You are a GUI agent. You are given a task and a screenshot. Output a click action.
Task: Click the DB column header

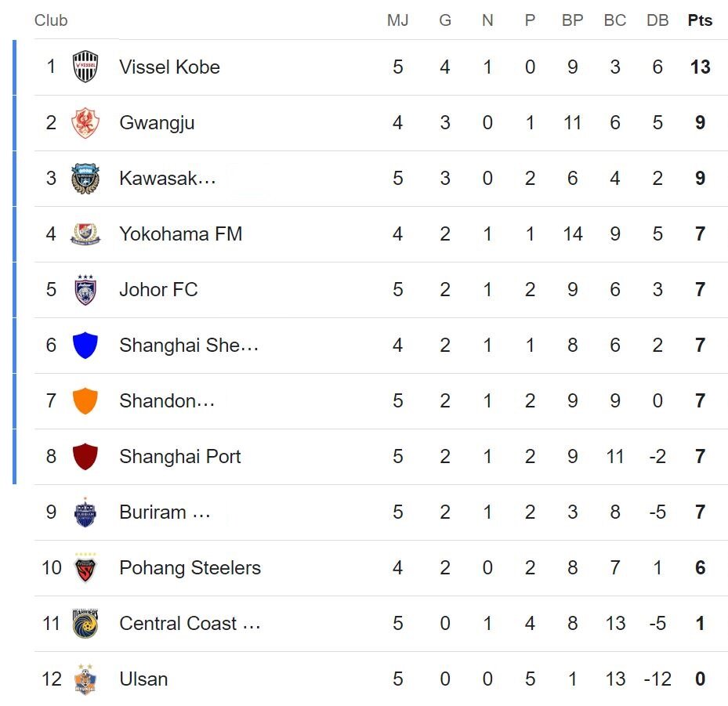click(x=657, y=20)
